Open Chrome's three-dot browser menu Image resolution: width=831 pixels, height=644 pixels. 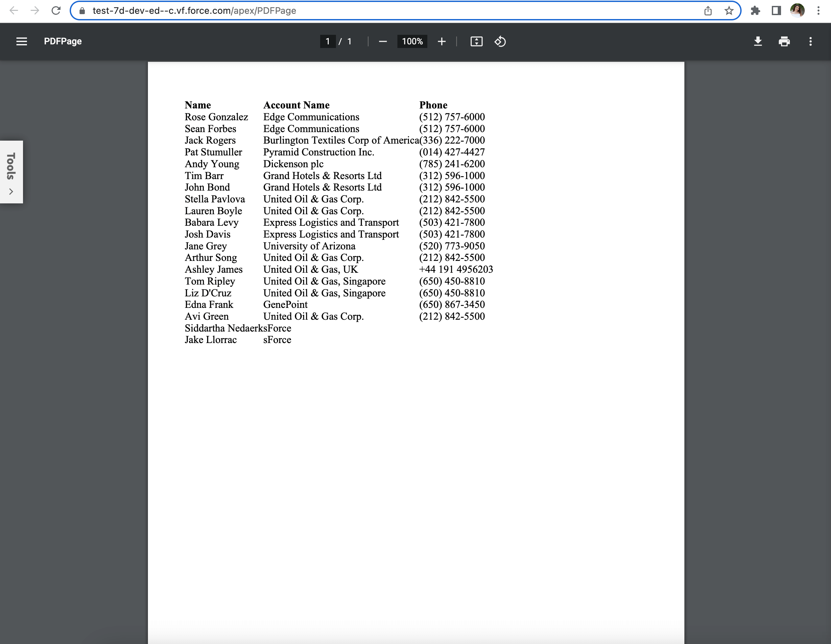pos(819,11)
